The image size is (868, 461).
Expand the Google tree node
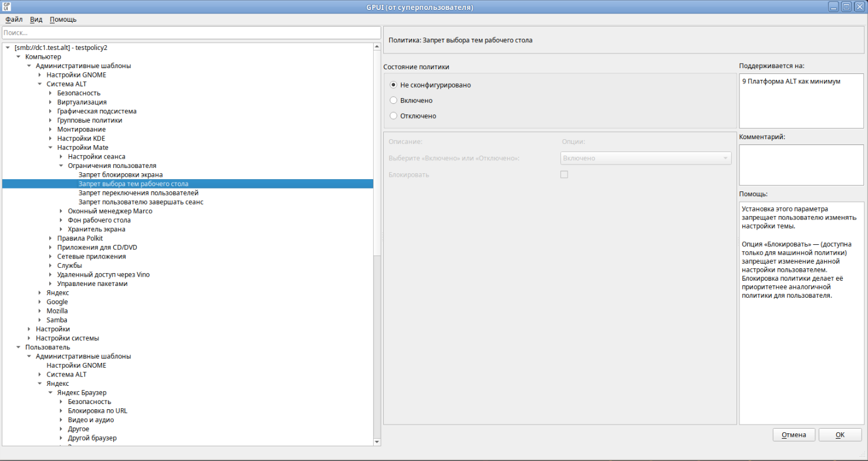[x=40, y=302]
